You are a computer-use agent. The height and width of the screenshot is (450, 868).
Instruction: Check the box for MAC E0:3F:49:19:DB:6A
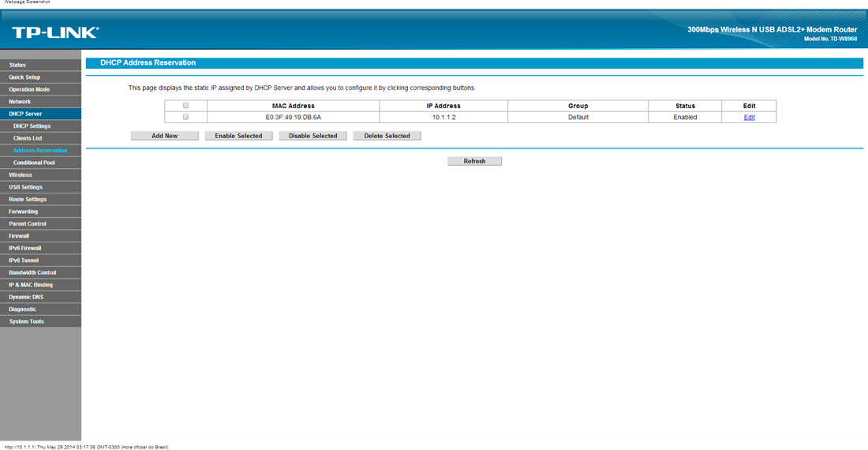[x=185, y=117]
